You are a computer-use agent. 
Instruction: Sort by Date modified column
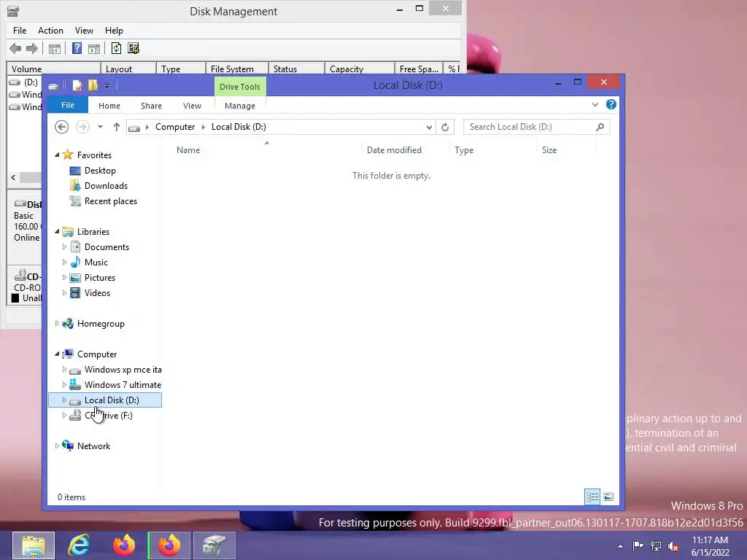point(394,150)
